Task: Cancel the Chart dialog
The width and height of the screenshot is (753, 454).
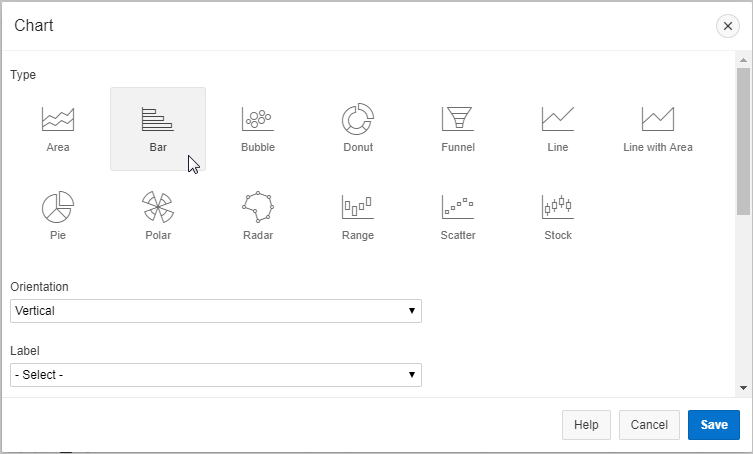Action: click(649, 425)
